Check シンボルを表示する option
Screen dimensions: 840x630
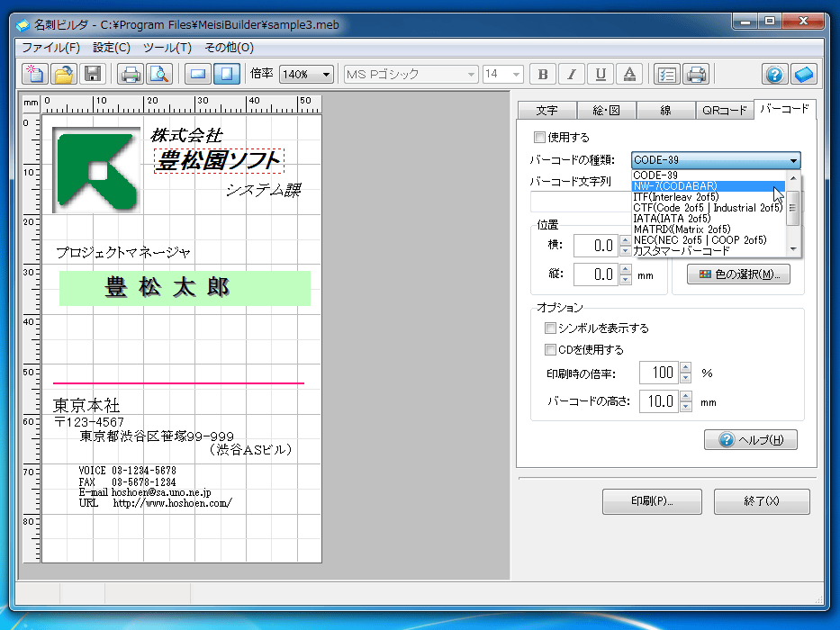coord(550,328)
